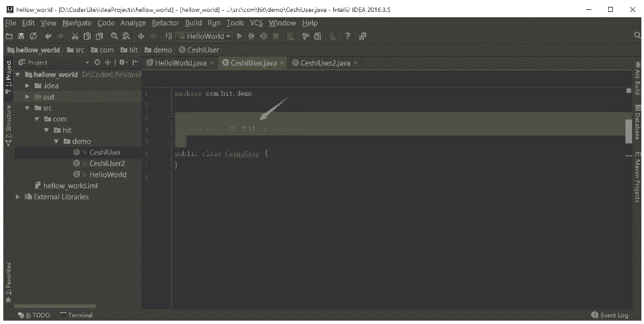Open the Refactor menu

point(164,23)
